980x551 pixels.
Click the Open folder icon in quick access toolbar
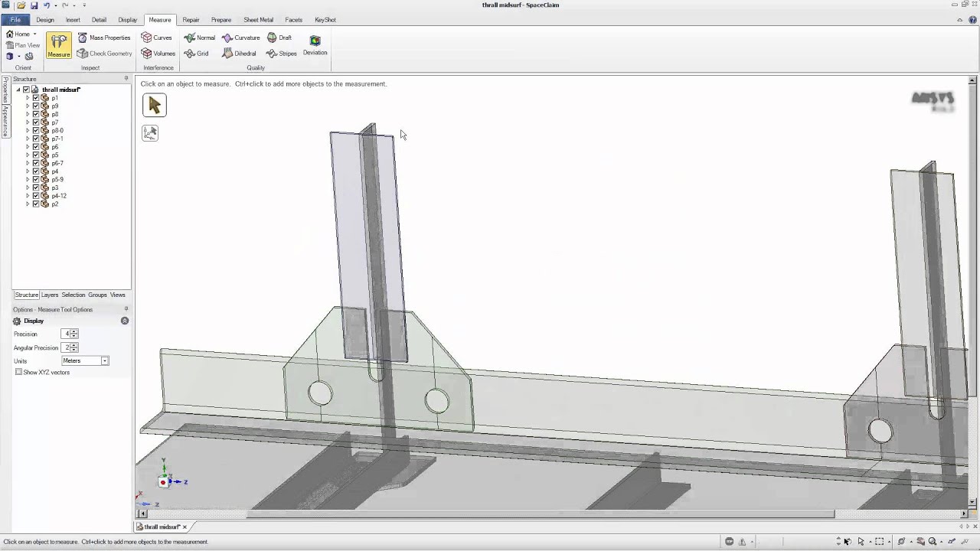(21, 5)
